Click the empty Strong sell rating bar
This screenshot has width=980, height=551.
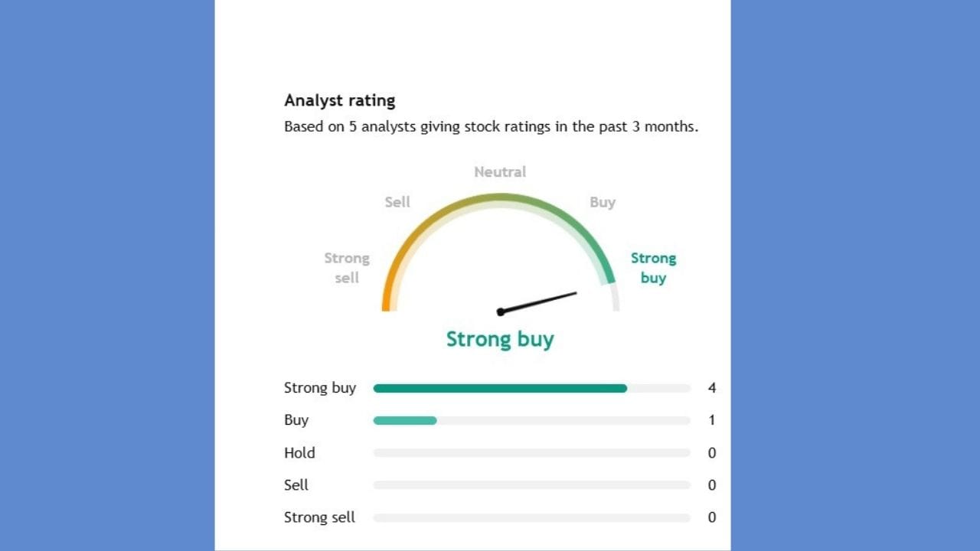(x=531, y=518)
